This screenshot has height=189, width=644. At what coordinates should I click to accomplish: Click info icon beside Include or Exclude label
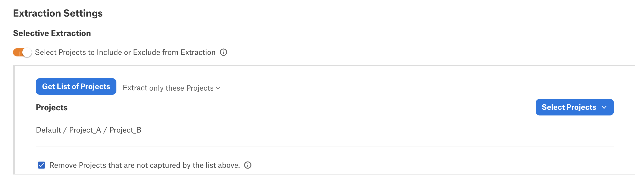click(x=223, y=52)
